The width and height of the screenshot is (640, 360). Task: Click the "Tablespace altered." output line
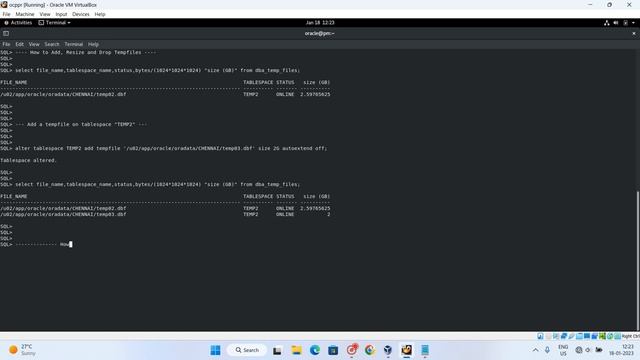(x=28, y=160)
